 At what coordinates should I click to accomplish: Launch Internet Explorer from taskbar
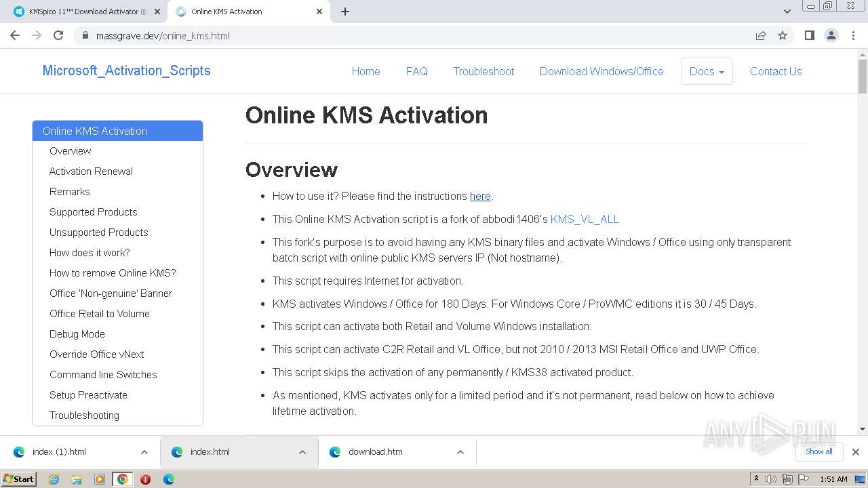click(x=54, y=479)
